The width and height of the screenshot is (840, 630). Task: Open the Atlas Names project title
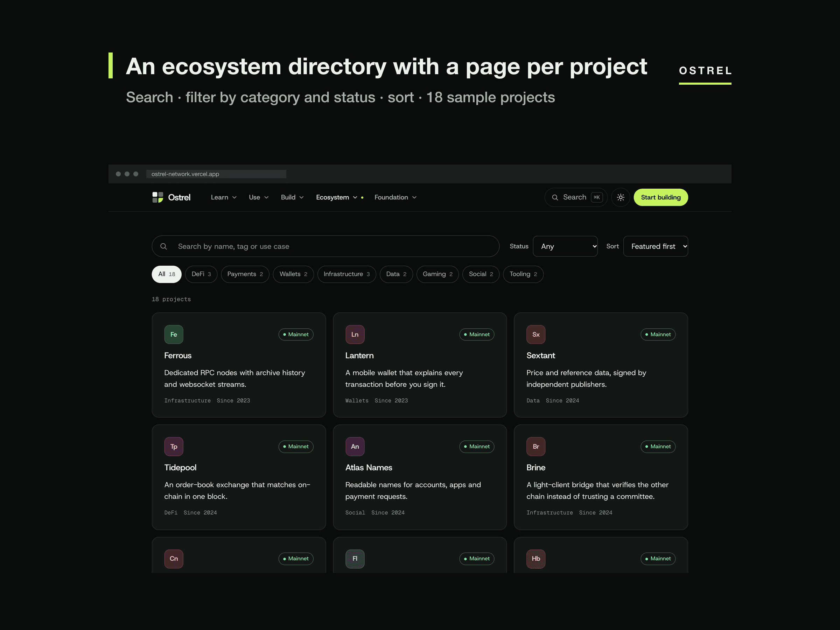[368, 468]
